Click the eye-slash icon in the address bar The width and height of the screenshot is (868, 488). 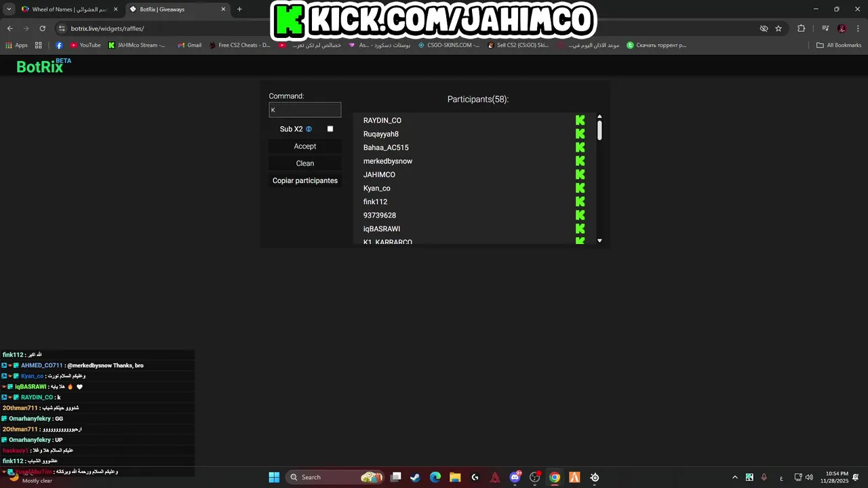(x=764, y=28)
